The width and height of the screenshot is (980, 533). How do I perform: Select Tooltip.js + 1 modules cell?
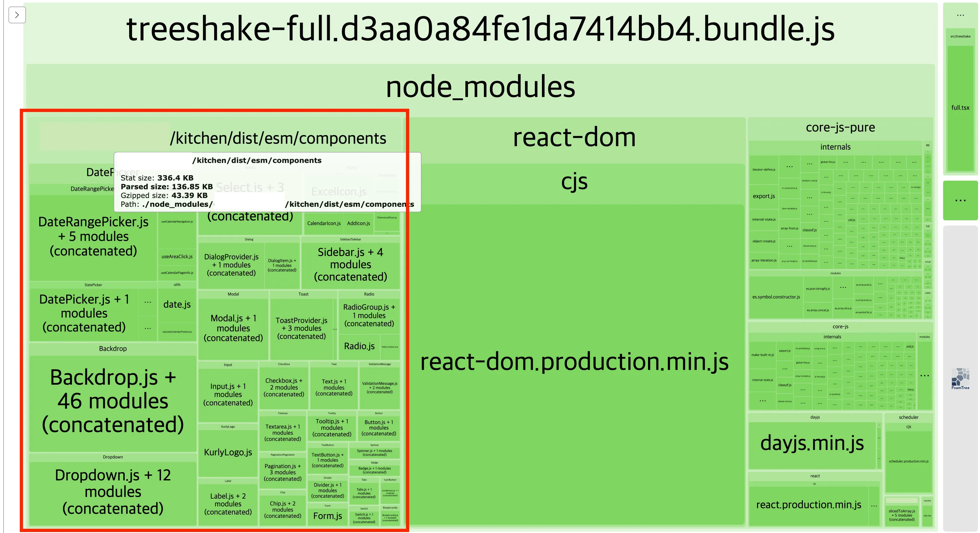[x=332, y=428]
